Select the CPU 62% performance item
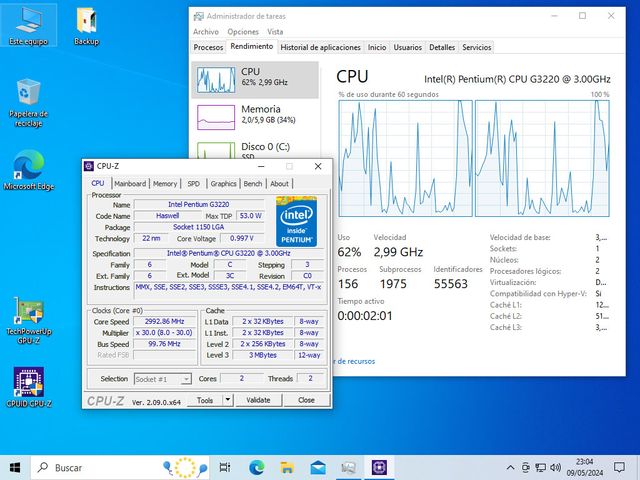The width and height of the screenshot is (640, 480). click(x=255, y=80)
